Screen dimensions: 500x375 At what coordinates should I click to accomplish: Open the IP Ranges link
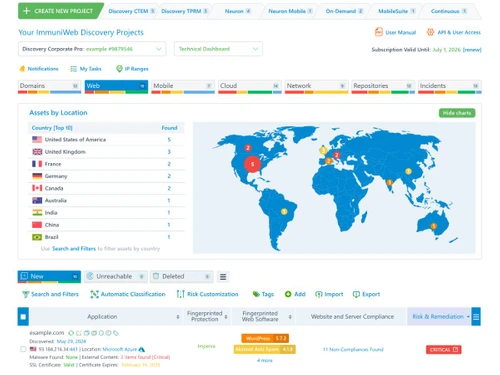coord(136,69)
